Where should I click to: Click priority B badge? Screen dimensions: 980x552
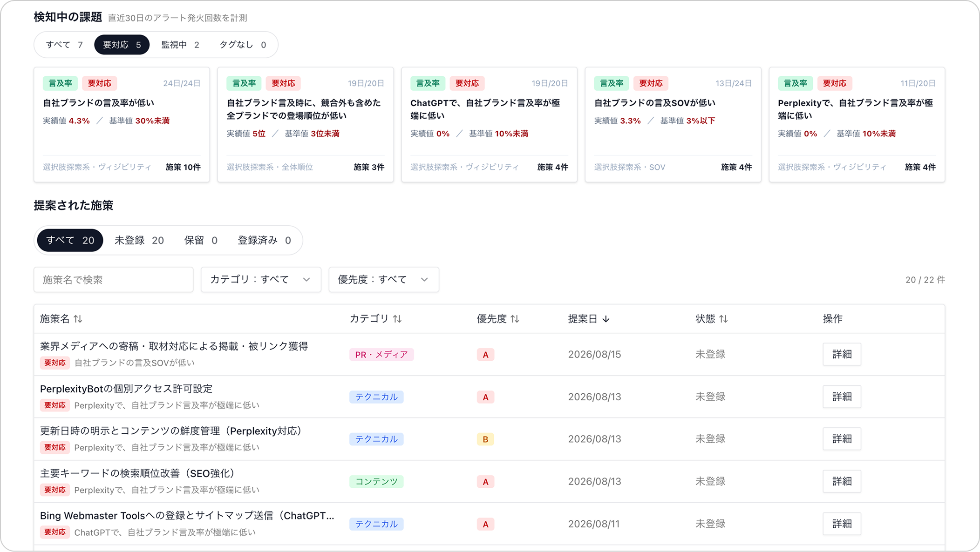485,439
